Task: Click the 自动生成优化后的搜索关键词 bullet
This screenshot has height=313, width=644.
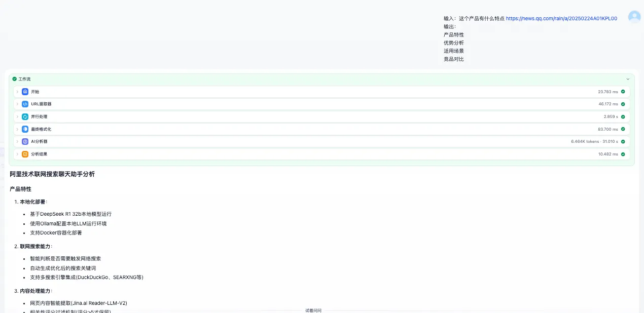Action: 63,268
